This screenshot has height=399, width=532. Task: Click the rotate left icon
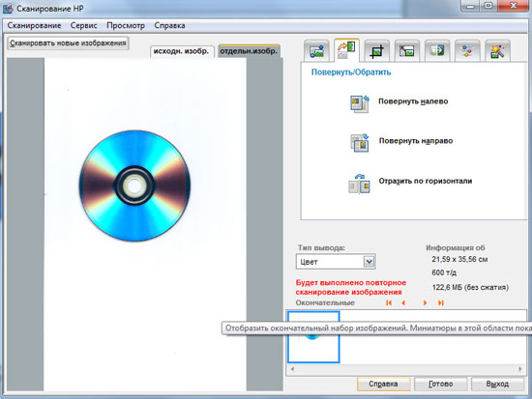359,103
